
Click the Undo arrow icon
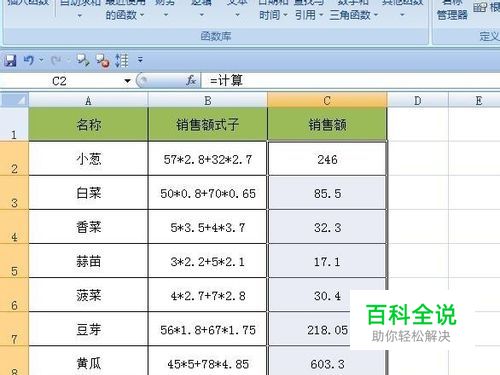pyautogui.click(x=29, y=60)
